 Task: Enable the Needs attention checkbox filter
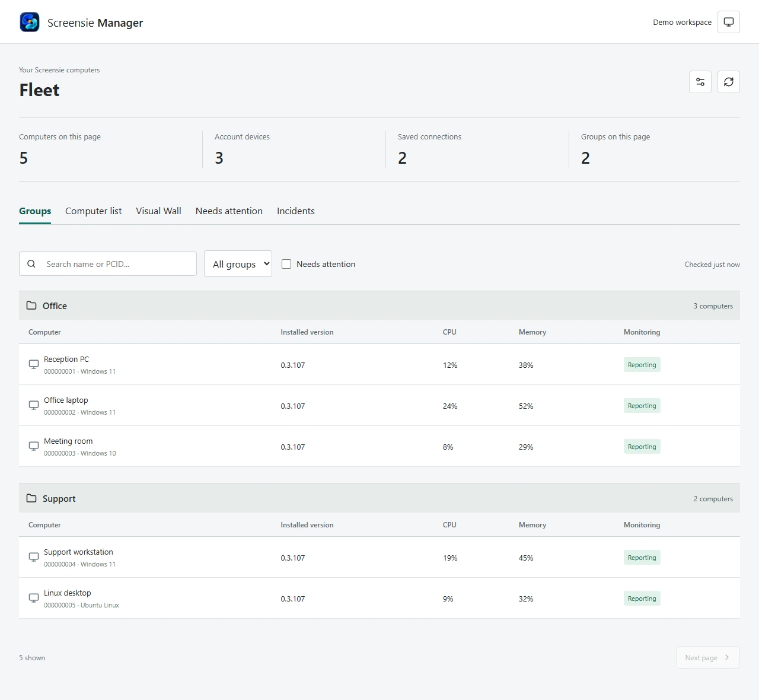286,264
